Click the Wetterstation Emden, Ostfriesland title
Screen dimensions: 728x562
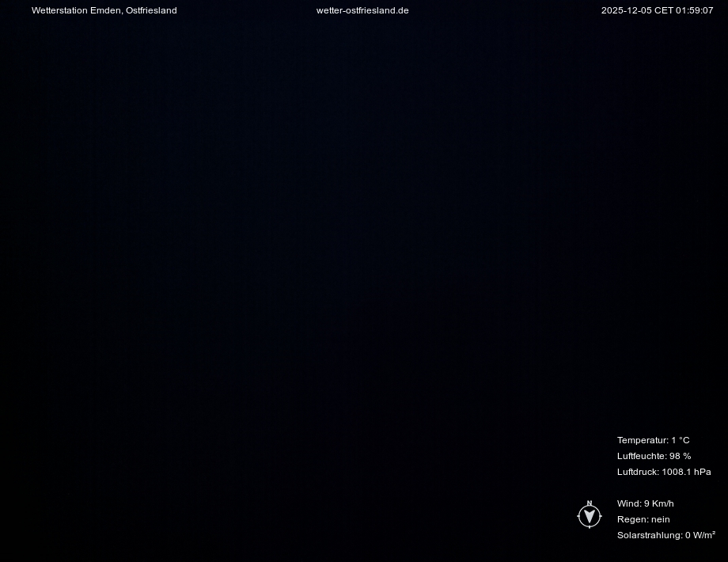(x=104, y=10)
